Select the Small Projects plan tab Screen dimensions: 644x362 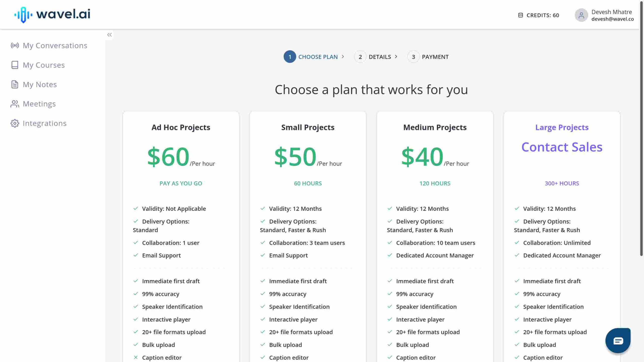coord(307,127)
